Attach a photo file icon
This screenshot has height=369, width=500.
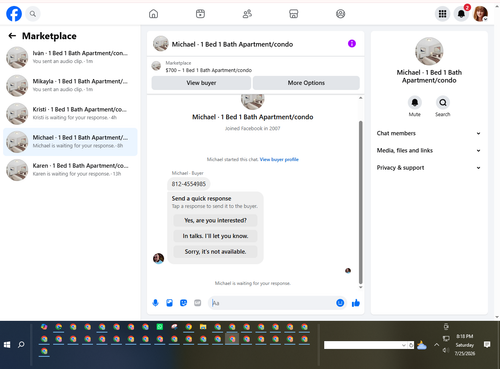point(170,303)
